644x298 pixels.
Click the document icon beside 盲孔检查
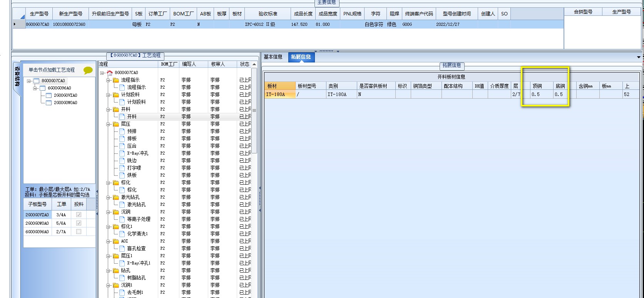(x=122, y=248)
